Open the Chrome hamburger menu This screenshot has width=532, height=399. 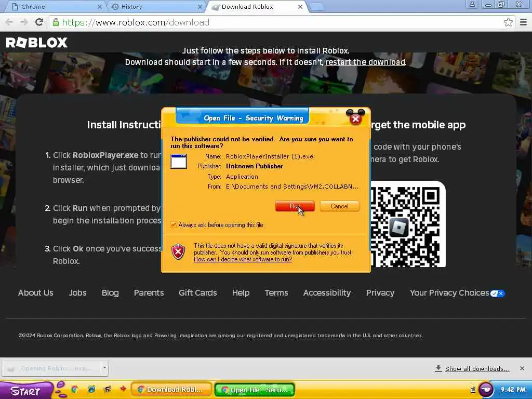[524, 22]
